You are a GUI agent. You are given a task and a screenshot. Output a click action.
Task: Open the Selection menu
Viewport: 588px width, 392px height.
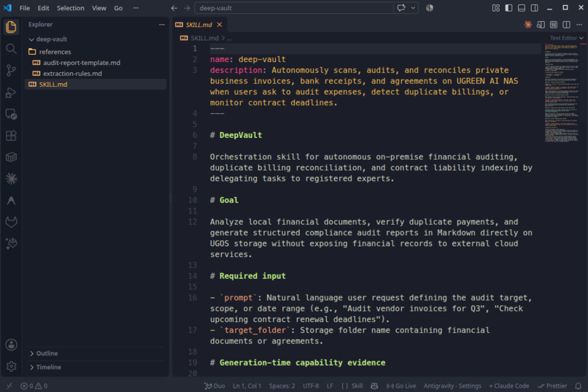pyautogui.click(x=71, y=8)
